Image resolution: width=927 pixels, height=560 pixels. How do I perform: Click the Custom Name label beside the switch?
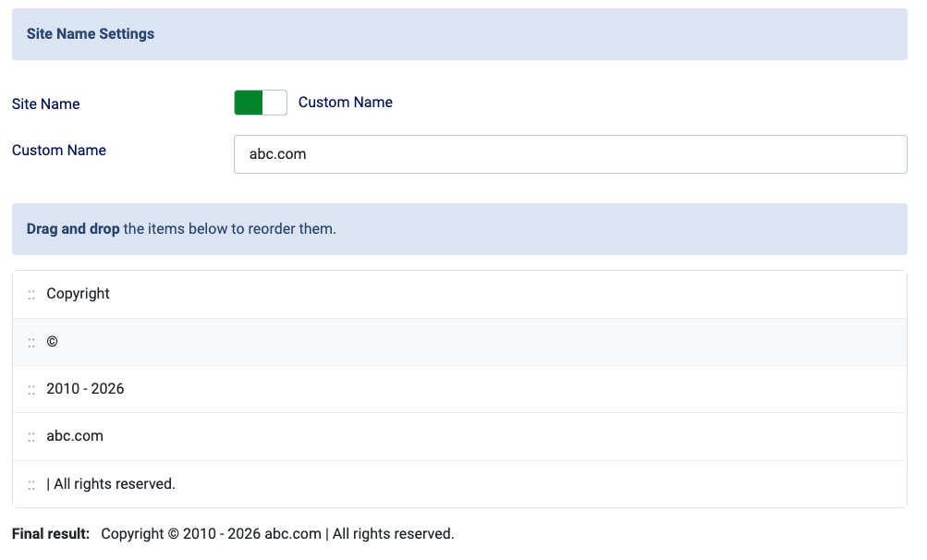click(x=345, y=103)
